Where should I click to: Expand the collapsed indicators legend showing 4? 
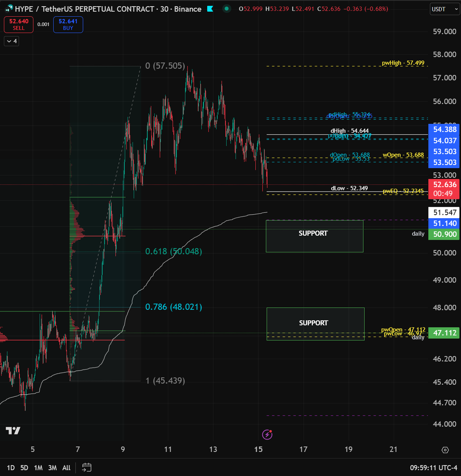pyautogui.click(x=12, y=41)
